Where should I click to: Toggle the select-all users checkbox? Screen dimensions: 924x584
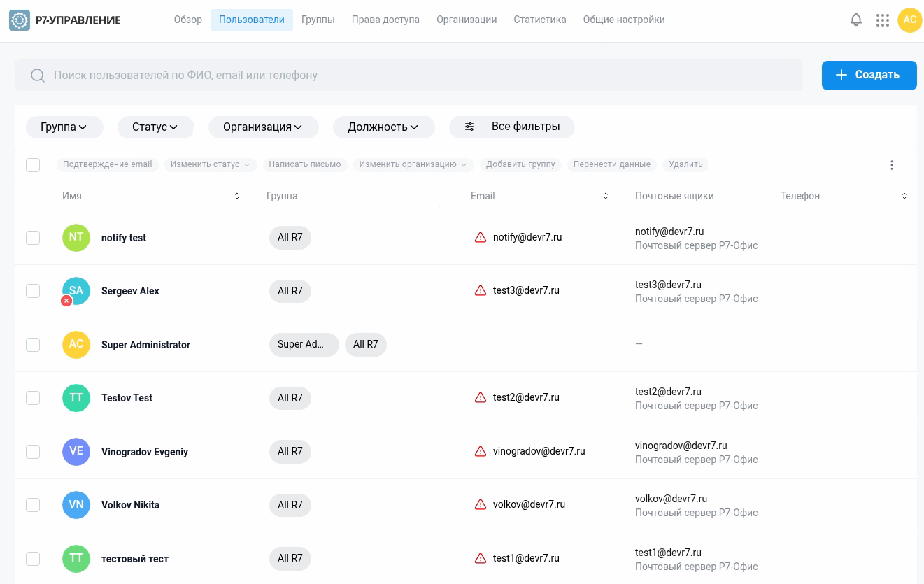(x=33, y=165)
